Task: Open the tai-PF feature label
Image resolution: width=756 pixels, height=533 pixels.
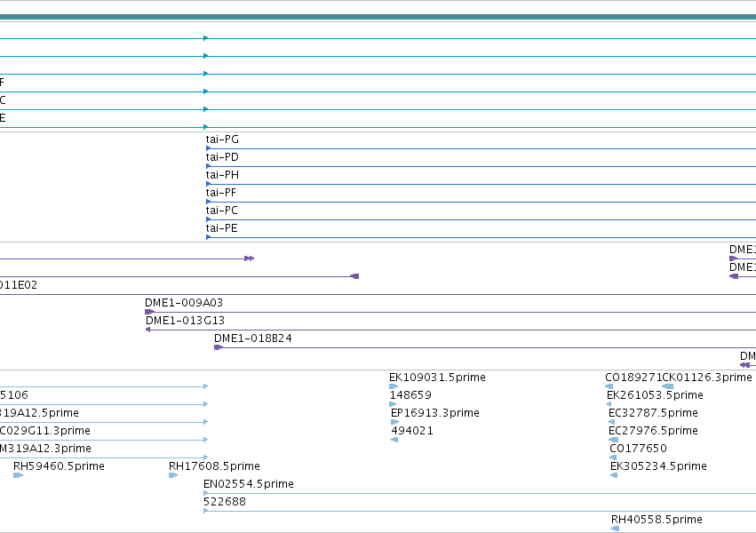Action: [221, 193]
